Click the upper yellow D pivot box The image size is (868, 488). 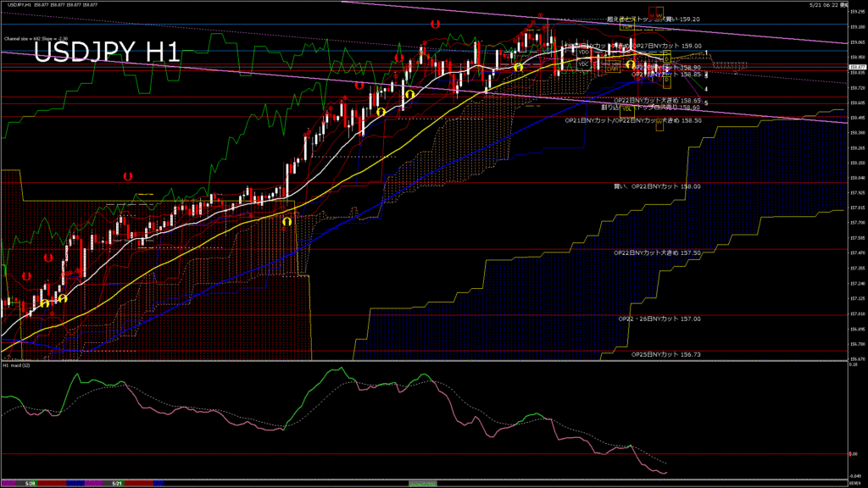point(666,58)
